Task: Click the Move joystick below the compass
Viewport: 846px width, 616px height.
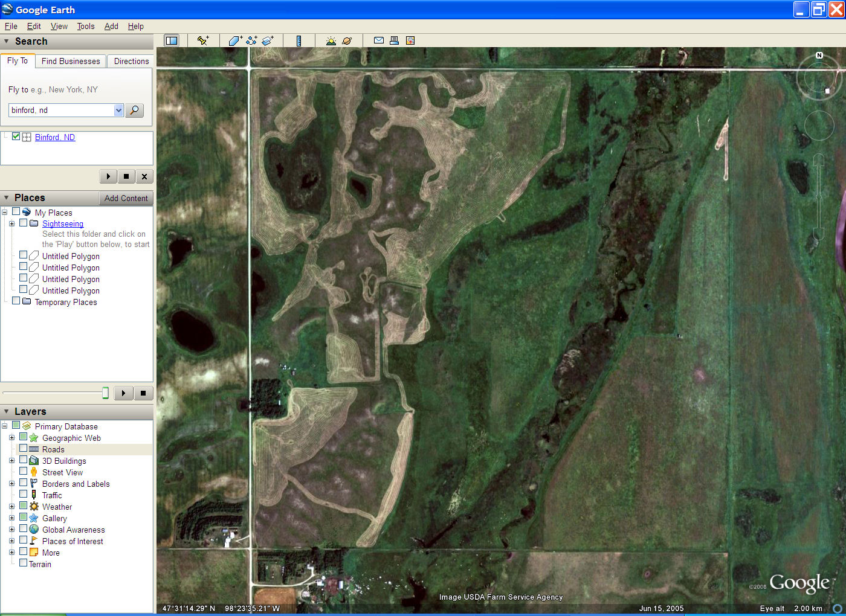Action: point(819,126)
